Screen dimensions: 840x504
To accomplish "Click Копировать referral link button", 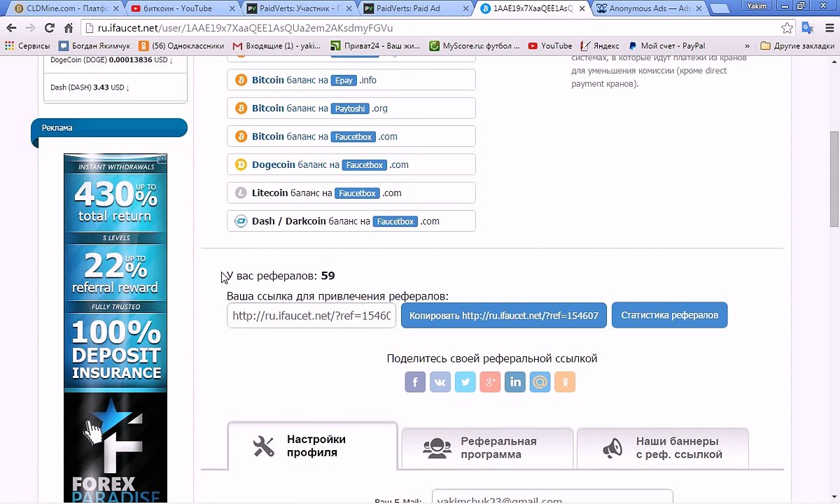I will [504, 315].
